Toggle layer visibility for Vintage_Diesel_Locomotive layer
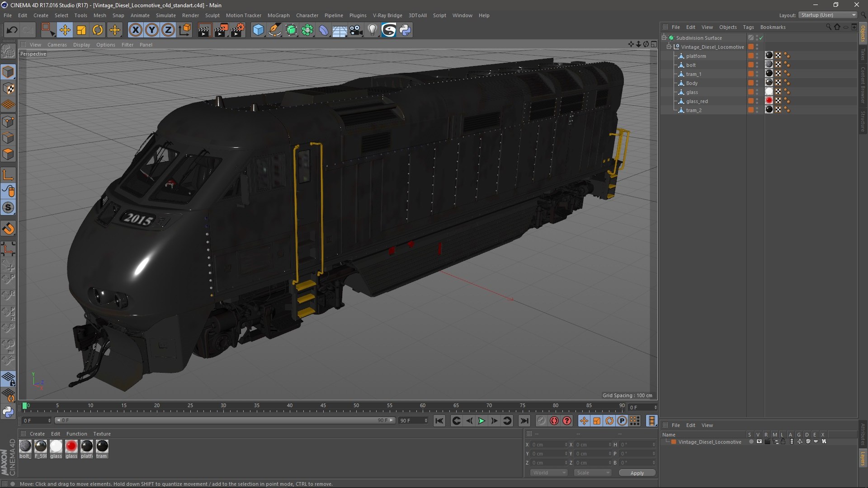The image size is (868, 488). point(759,441)
